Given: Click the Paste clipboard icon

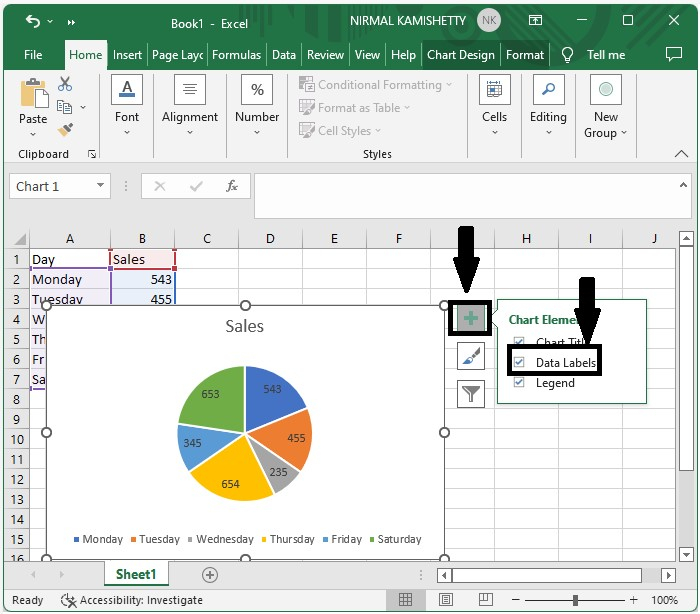Looking at the screenshot, I should click(33, 93).
